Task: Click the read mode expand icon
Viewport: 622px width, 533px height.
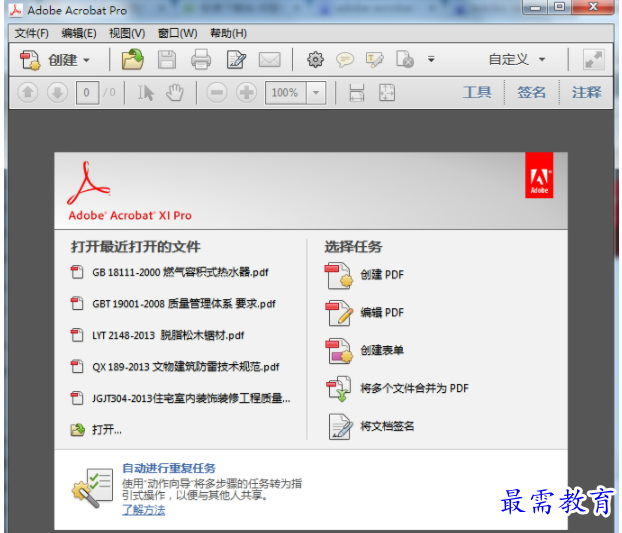Action: point(594,60)
